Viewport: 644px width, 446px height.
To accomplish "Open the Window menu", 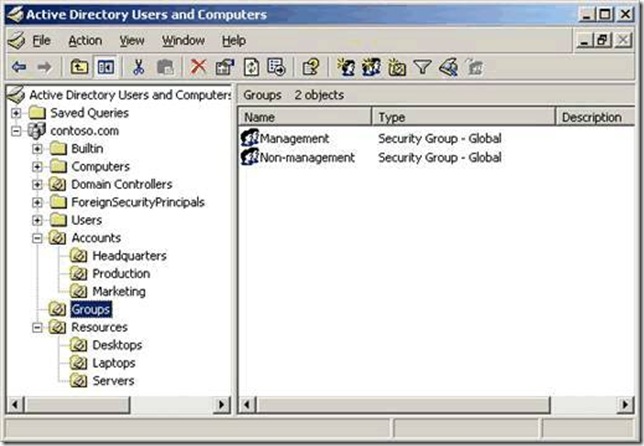I will [183, 41].
